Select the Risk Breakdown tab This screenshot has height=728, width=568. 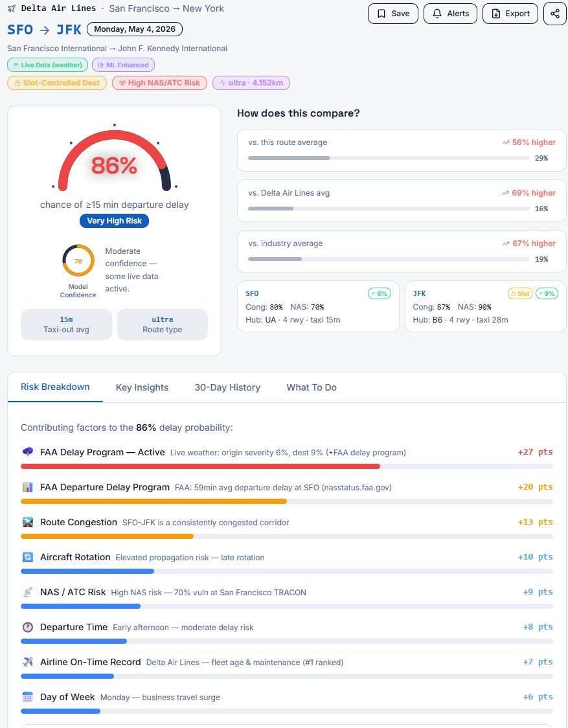coord(55,387)
